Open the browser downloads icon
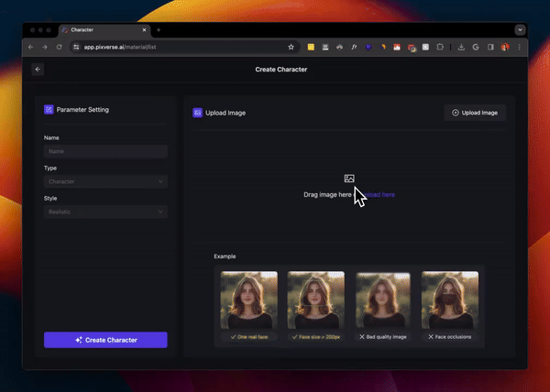 tap(461, 47)
